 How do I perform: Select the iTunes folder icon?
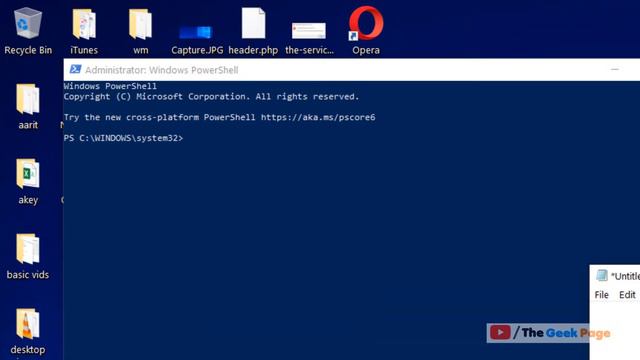tap(84, 31)
